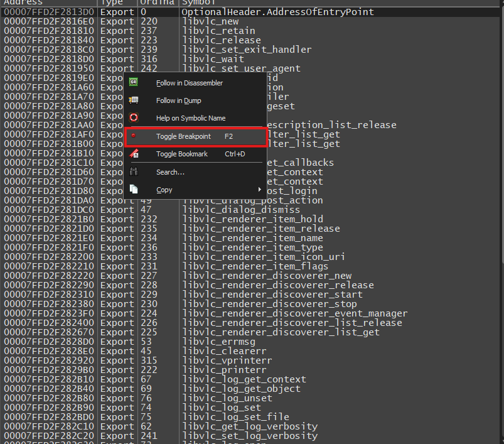Select the libvlc_set_log_verbosity symbol
The width and height of the screenshot is (504, 444).
[249, 436]
